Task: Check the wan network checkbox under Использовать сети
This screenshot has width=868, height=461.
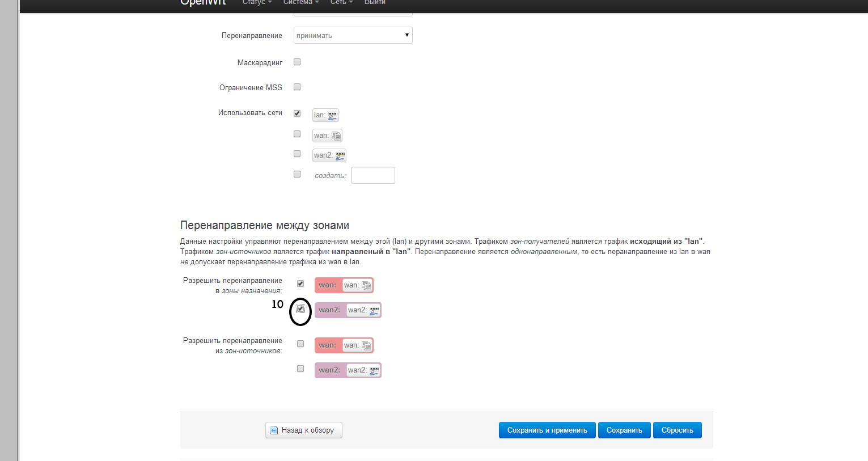Action: point(297,134)
